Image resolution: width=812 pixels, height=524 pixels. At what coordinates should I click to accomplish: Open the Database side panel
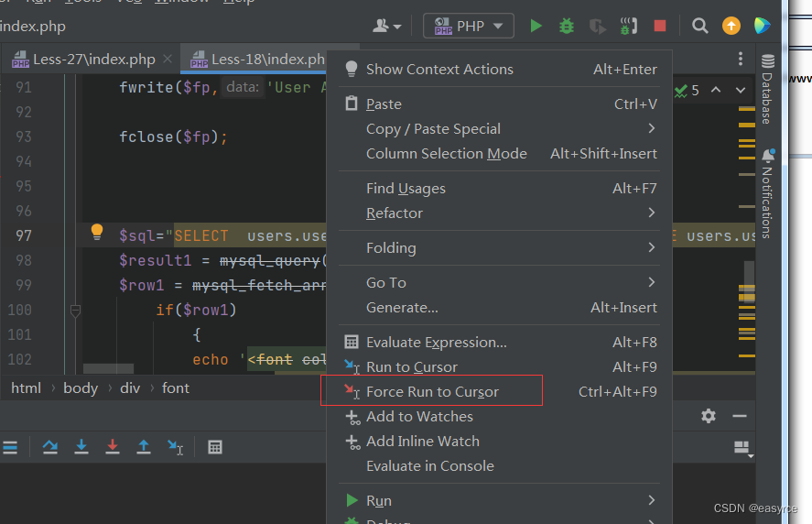pyautogui.click(x=767, y=90)
